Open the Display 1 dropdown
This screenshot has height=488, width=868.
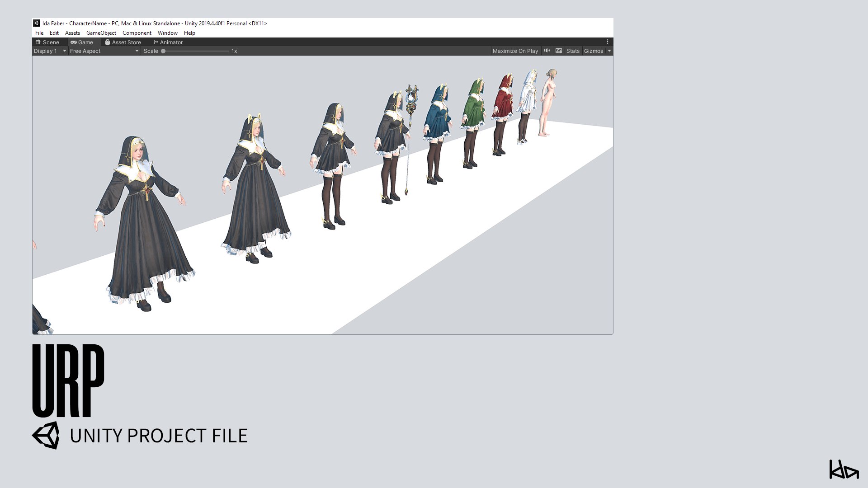click(50, 51)
